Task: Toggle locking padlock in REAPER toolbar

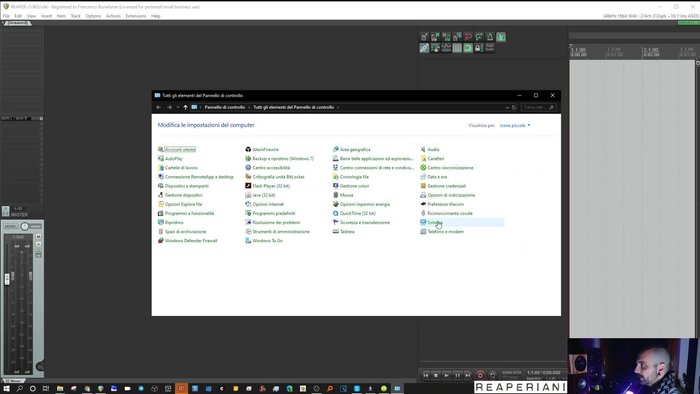Action: click(x=479, y=48)
